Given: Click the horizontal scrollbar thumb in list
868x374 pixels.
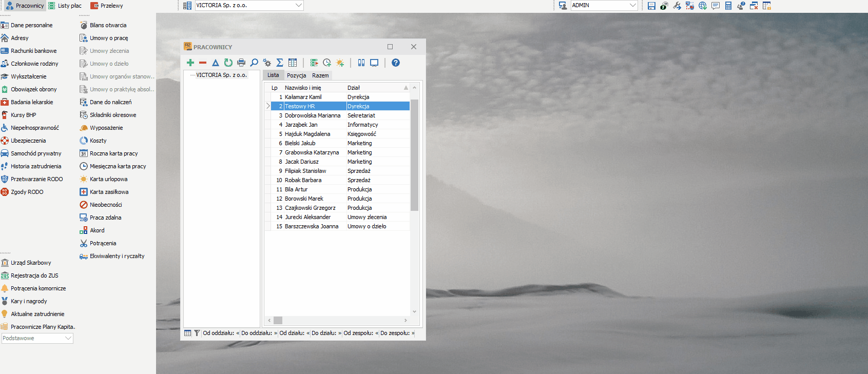Looking at the screenshot, I should click(278, 320).
